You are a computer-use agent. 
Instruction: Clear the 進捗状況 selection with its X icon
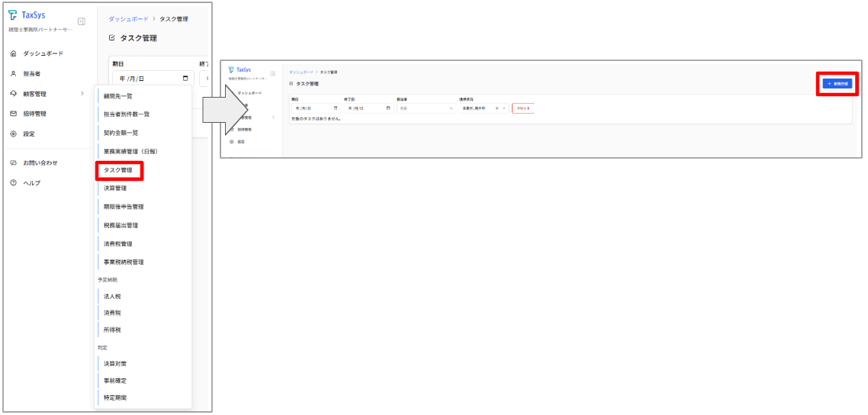pos(497,108)
